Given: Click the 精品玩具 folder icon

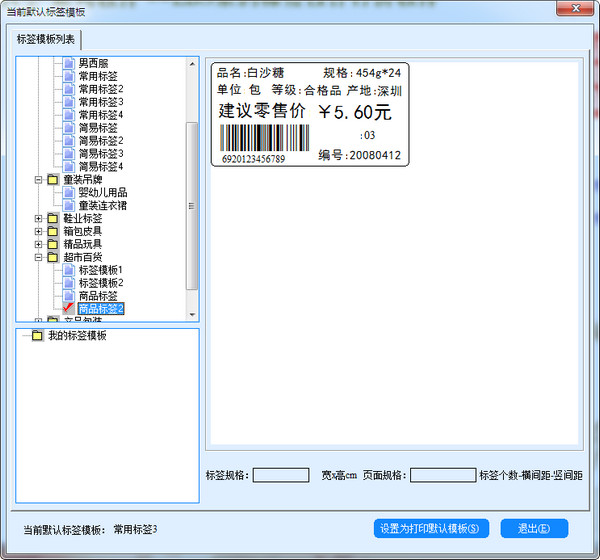Looking at the screenshot, I should tap(53, 244).
